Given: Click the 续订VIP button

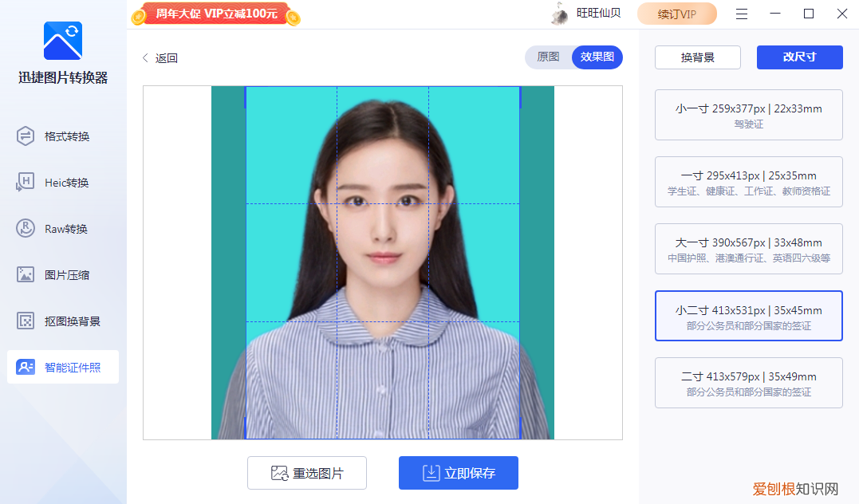Looking at the screenshot, I should point(676,14).
